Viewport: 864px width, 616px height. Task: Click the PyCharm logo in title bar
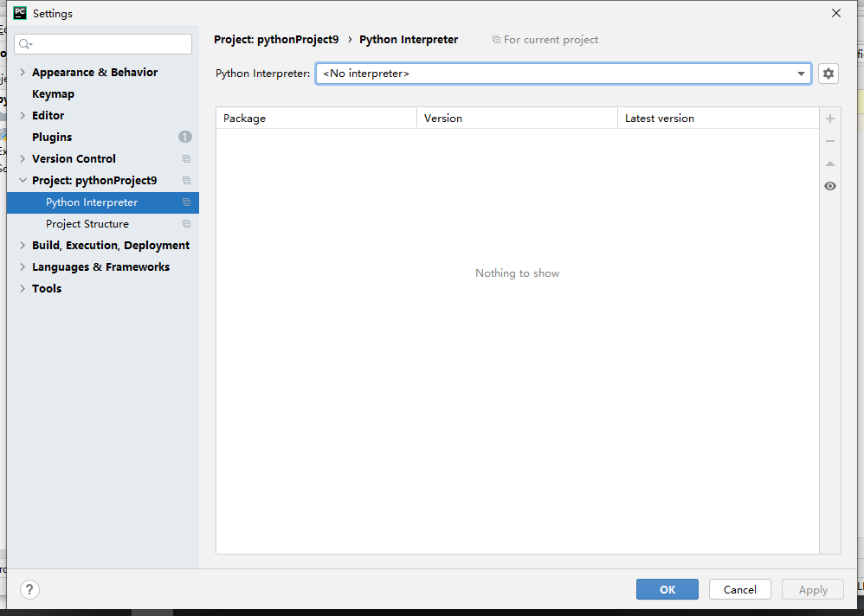pos(20,13)
